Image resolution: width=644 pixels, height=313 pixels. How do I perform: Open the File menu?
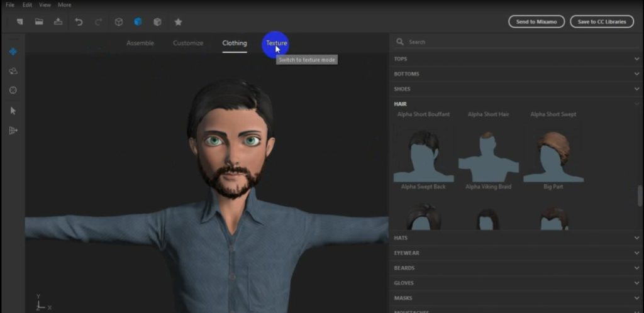point(10,5)
